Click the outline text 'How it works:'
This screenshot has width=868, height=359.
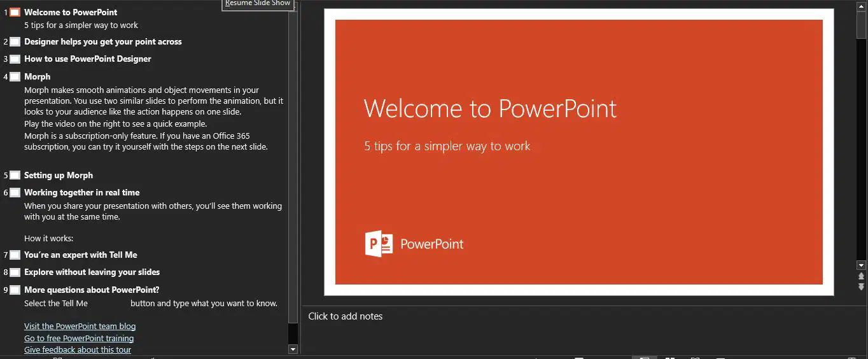49,239
